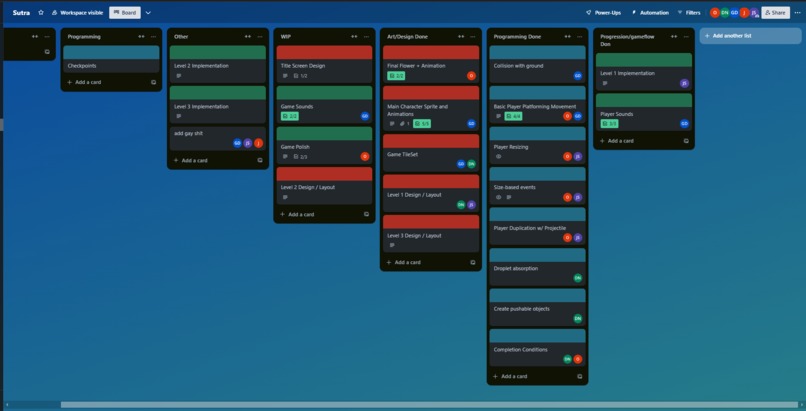Viewport: 806px width, 411px height.
Task: Open the Checkpoints card
Action: (x=111, y=59)
